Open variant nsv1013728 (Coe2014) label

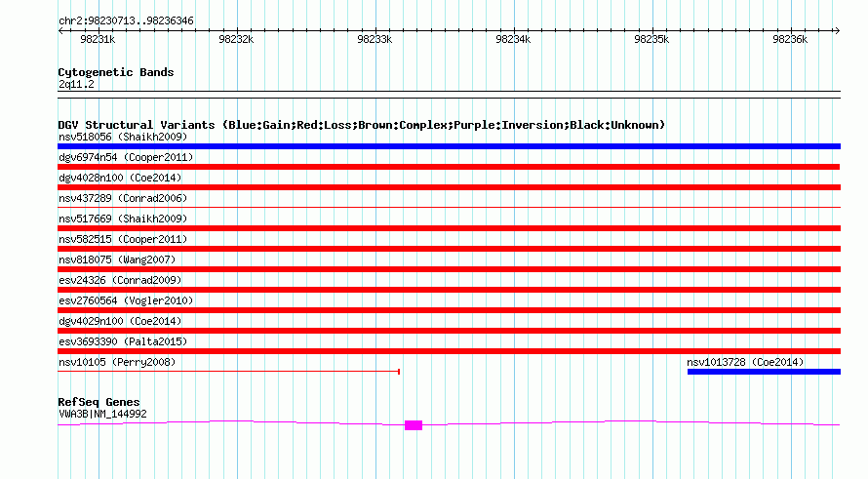point(745,362)
